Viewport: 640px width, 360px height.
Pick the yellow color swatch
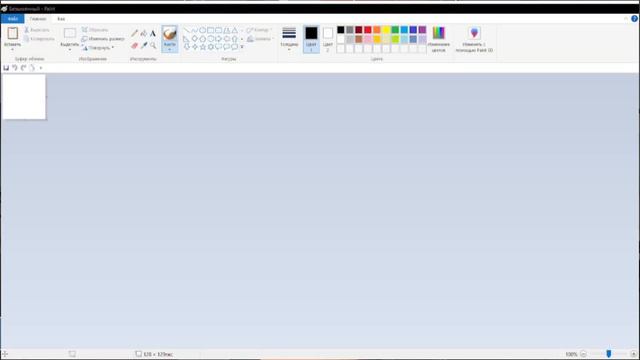(x=386, y=30)
